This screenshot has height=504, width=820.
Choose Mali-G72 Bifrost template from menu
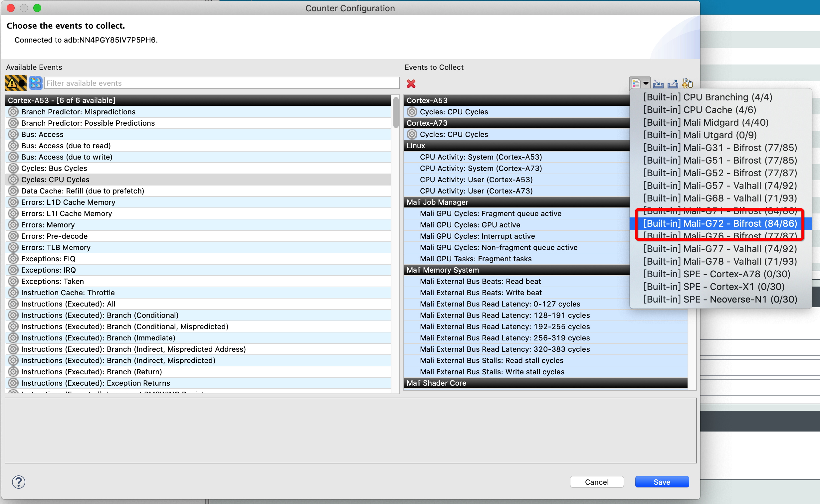tap(719, 223)
